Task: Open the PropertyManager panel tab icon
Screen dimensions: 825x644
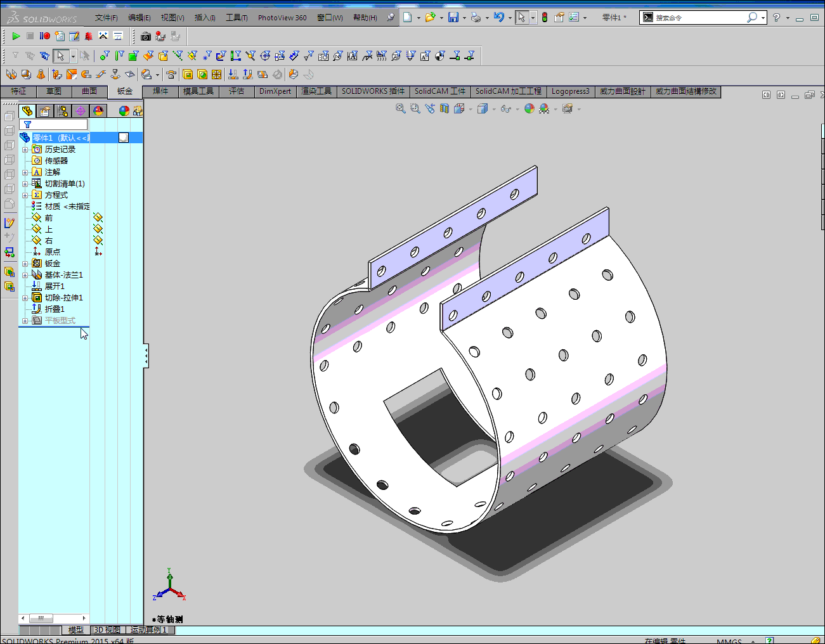Action: pyautogui.click(x=45, y=112)
